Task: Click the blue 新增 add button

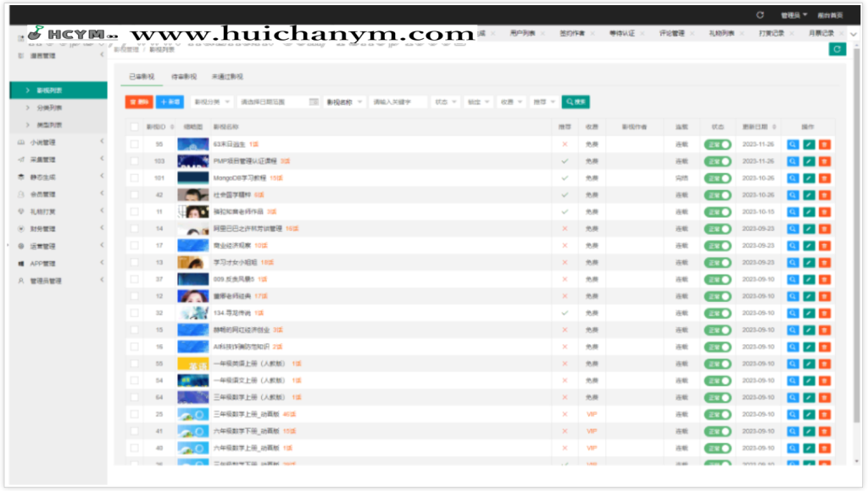Action: coord(170,102)
